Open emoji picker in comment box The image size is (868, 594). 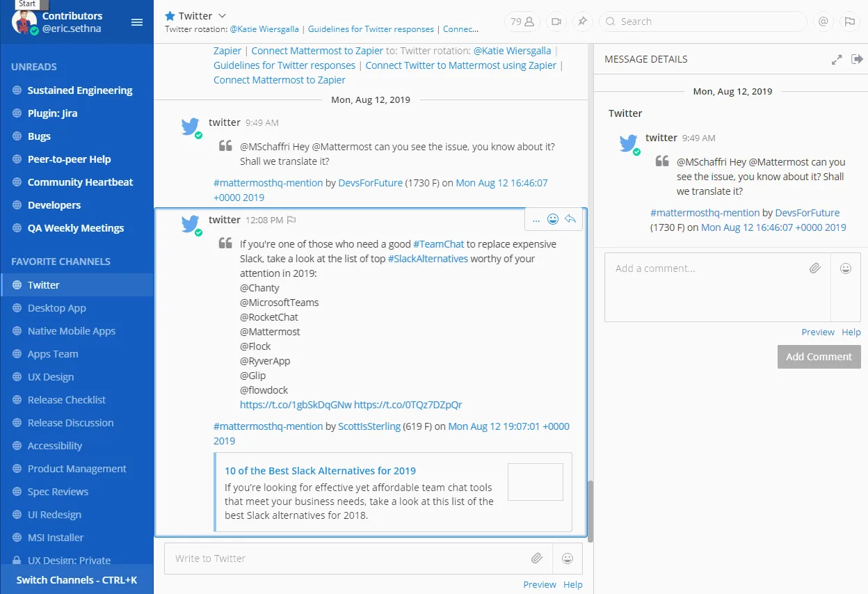coord(846,268)
